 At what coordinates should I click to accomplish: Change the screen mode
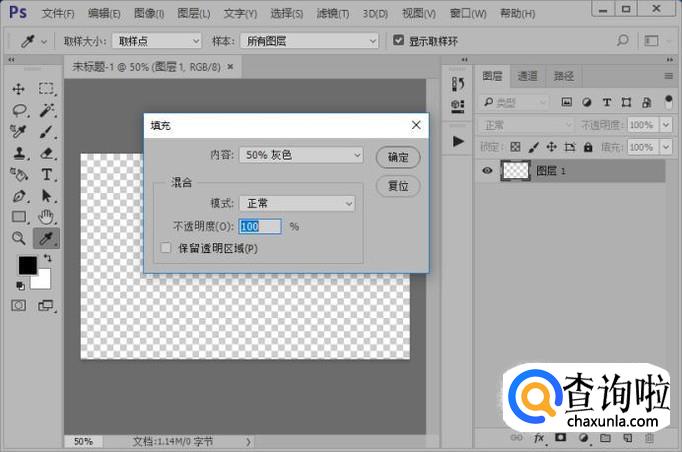tap(46, 305)
